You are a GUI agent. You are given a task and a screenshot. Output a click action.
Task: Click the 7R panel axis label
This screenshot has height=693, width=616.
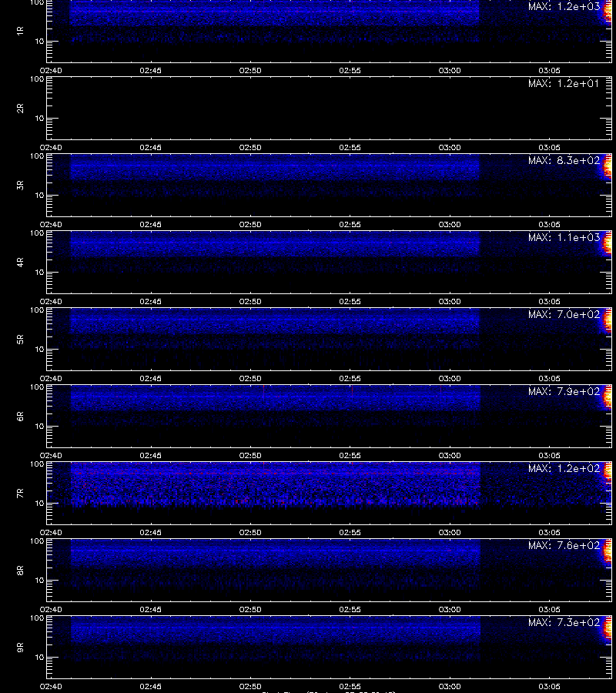click(20, 494)
